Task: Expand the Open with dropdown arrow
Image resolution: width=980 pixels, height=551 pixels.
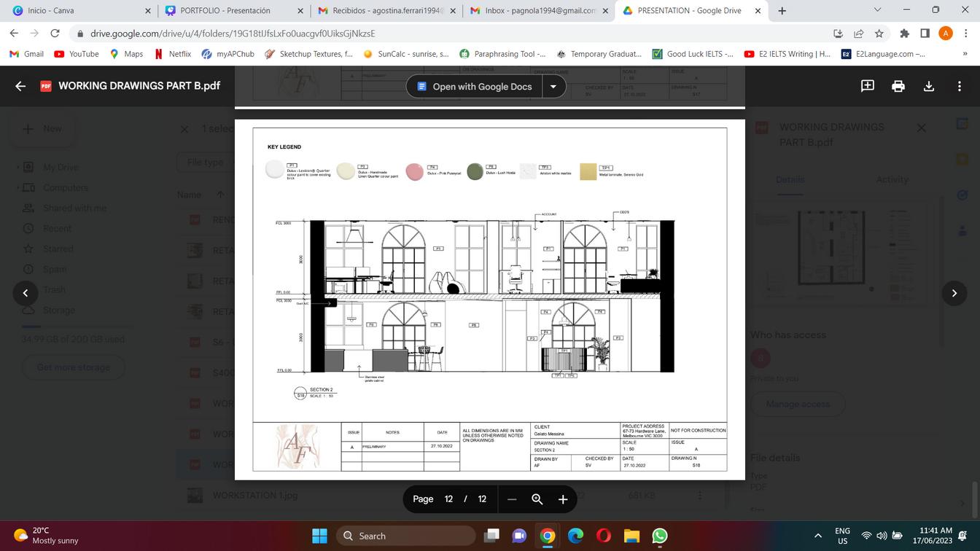Action: 553,86
